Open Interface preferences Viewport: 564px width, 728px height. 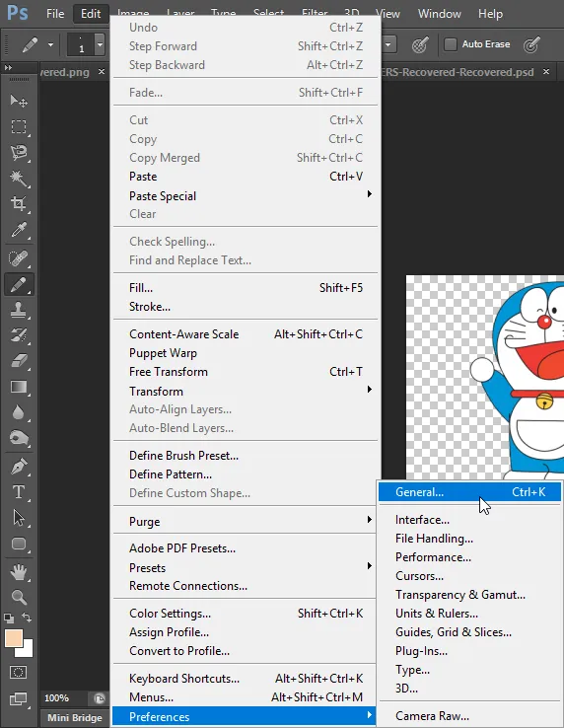469,520
